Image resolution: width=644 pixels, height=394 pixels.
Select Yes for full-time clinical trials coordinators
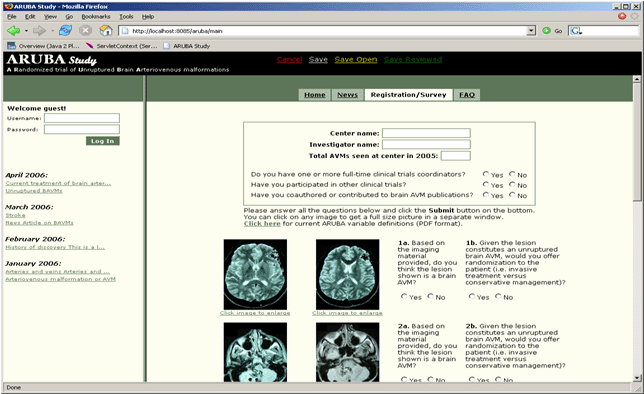tap(486, 174)
